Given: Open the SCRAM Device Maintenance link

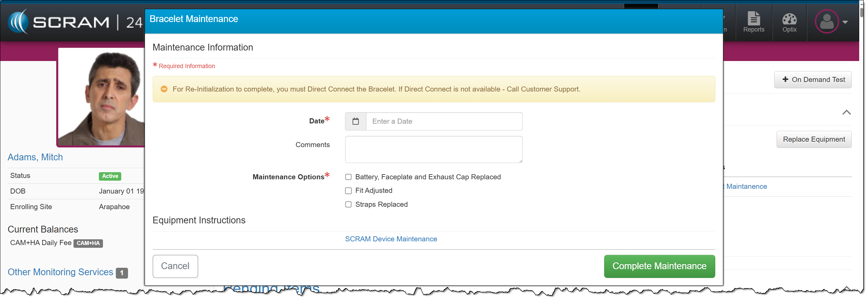Looking at the screenshot, I should tap(391, 239).
